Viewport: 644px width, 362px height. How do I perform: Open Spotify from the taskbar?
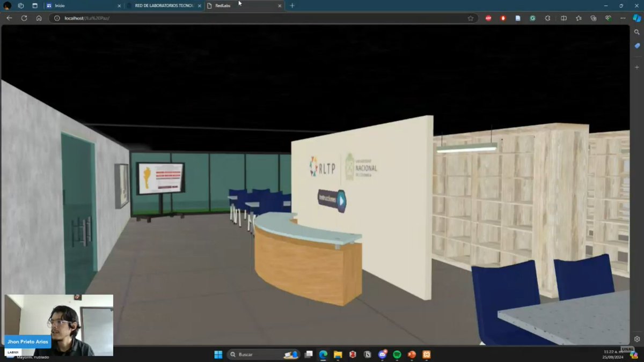(397, 354)
